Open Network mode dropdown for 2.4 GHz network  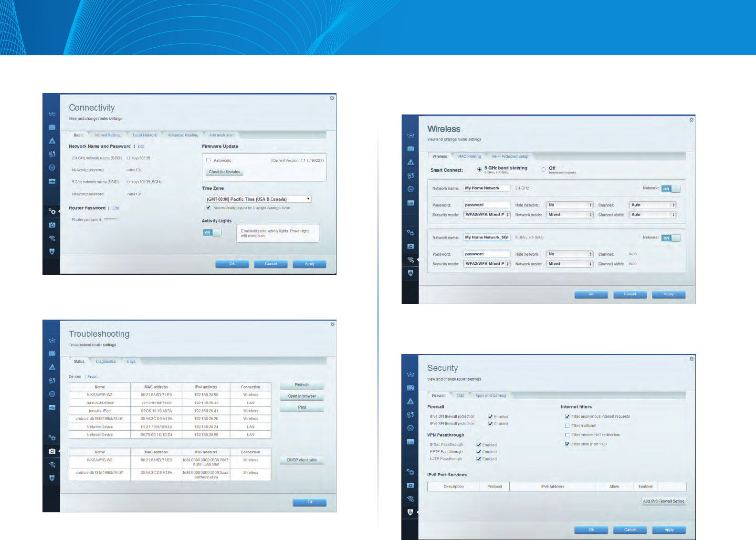[569, 215]
